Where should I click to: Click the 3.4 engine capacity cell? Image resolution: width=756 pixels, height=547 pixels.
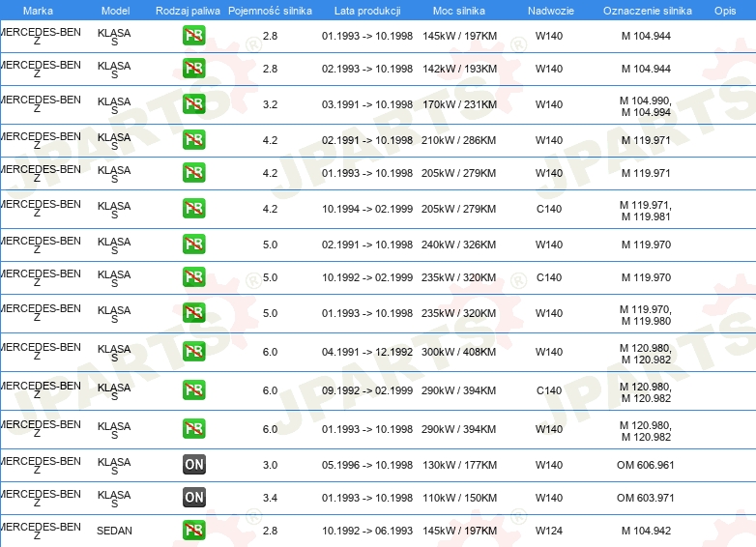click(x=270, y=498)
